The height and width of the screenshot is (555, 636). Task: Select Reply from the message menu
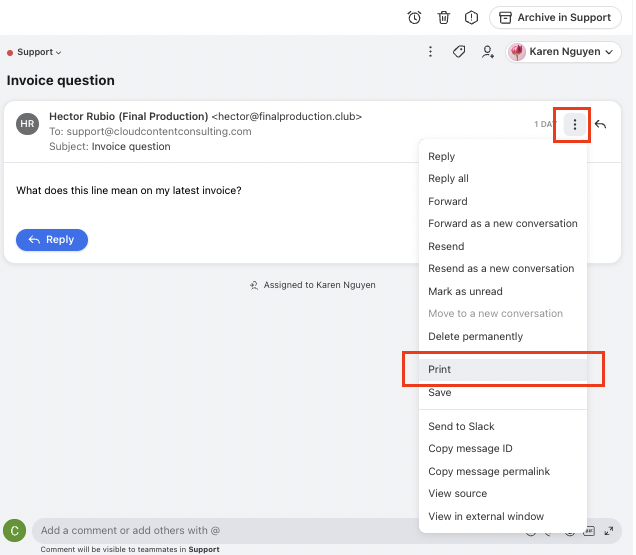(503, 156)
